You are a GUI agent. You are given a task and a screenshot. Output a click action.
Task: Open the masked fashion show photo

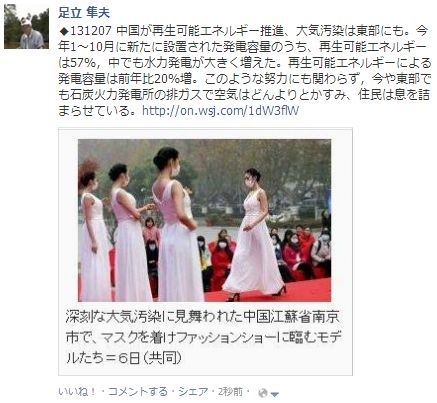click(x=205, y=220)
